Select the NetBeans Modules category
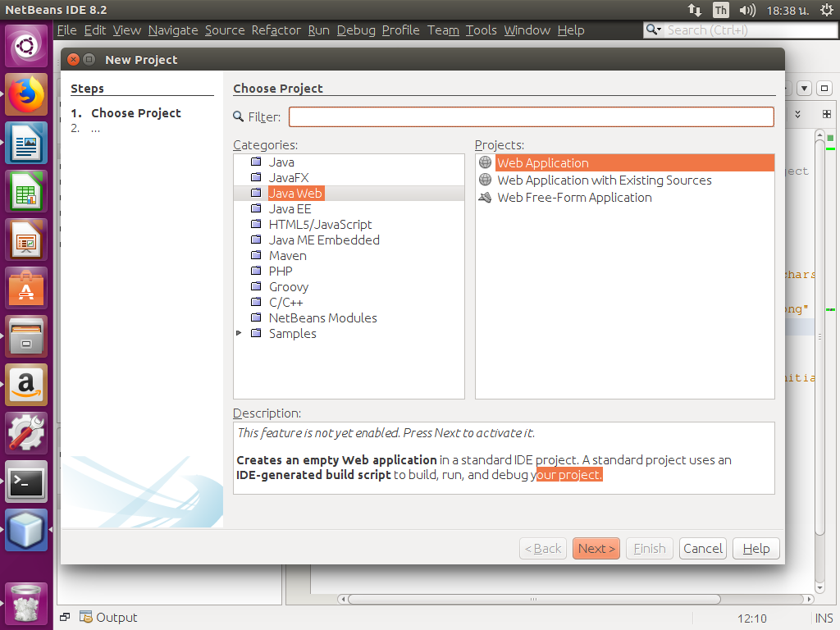Viewport: 840px width, 630px height. pos(323,317)
